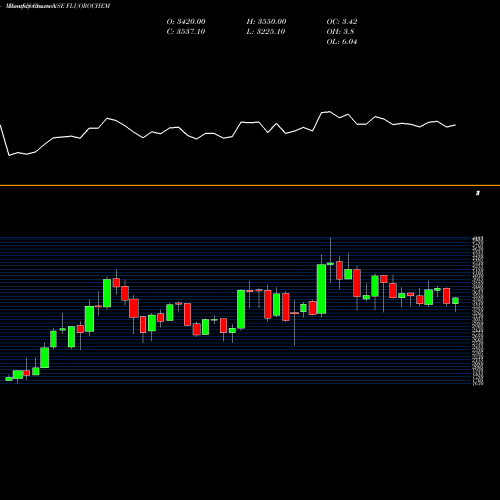Select the open value O: 3420.00
This screenshot has width=500, height=500.
186,22
